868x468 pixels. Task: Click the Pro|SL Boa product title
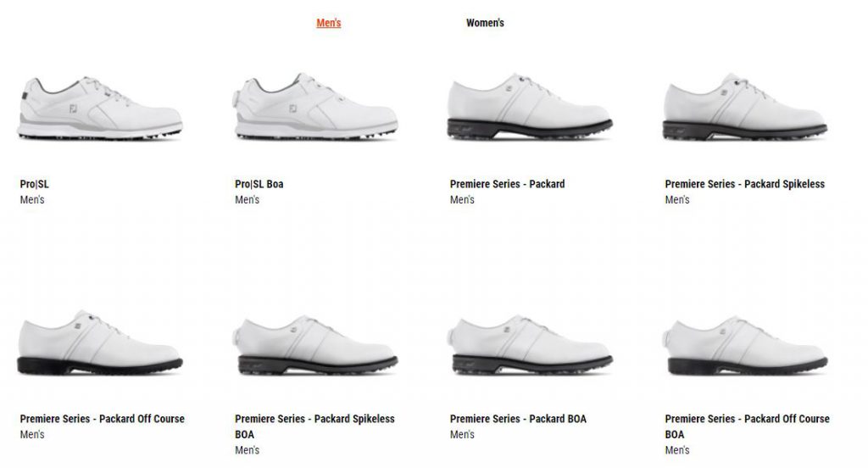click(x=259, y=184)
